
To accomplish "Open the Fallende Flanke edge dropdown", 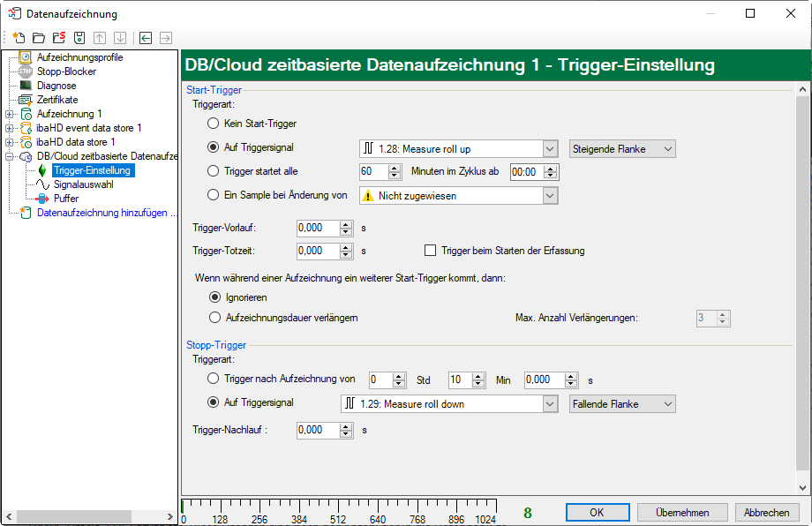I will [622, 404].
